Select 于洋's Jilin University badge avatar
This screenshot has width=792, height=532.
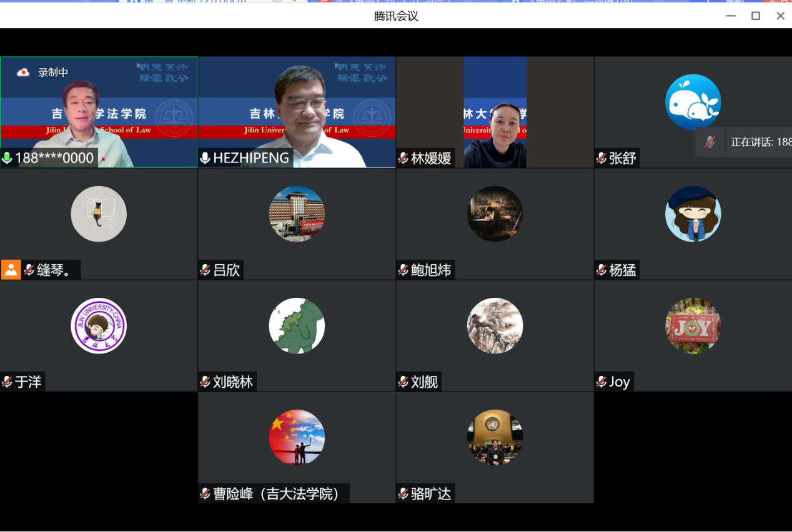point(99,325)
